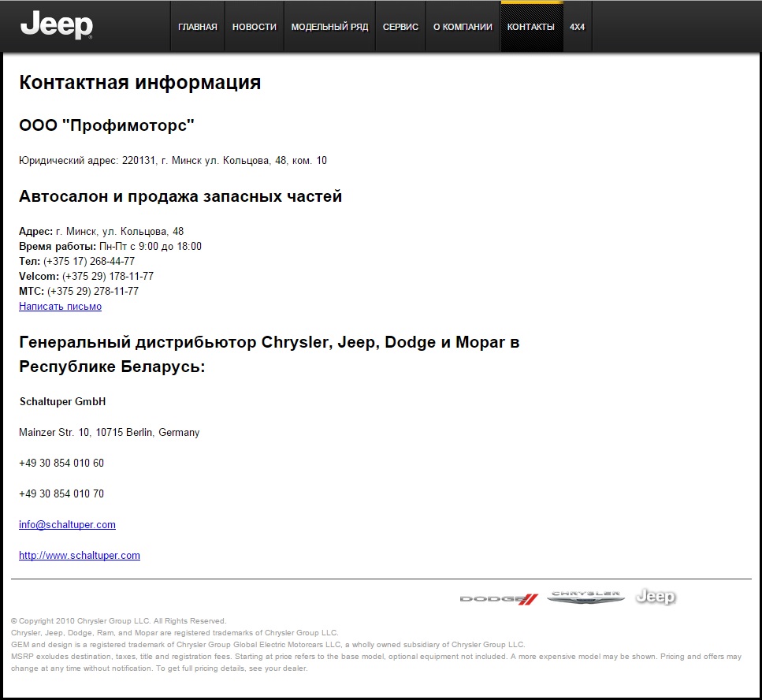The image size is (762, 700).
Task: Click the +49 30 854 010 60 number
Action: point(61,463)
